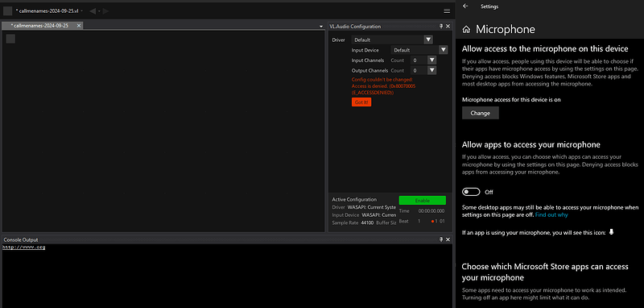Click the Input Device Default field
Image resolution: width=644 pixels, height=308 pixels.
(415, 50)
